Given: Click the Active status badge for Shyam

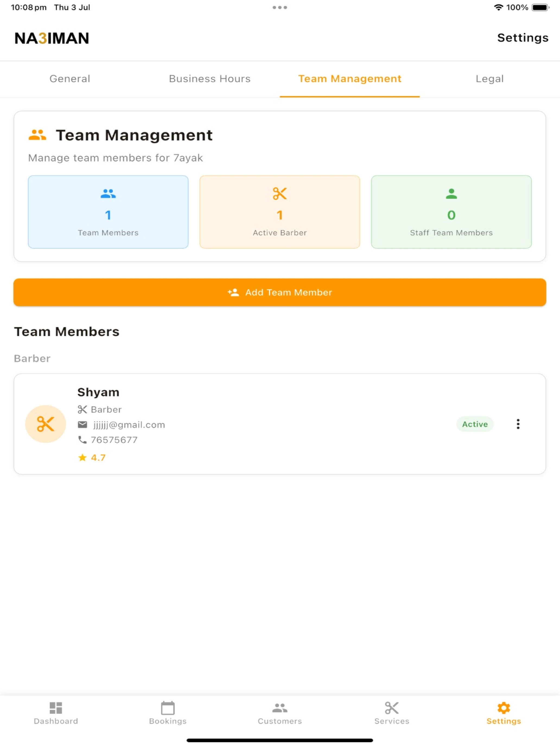Looking at the screenshot, I should tap(475, 424).
